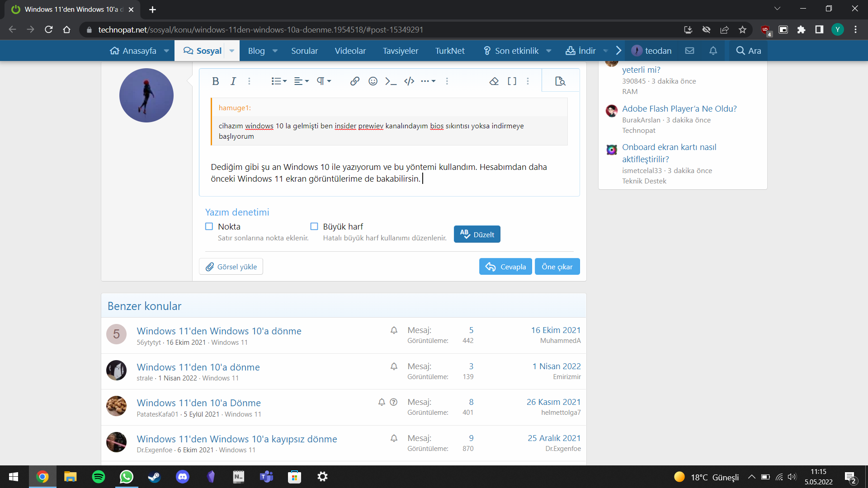This screenshot has width=868, height=488.
Task: Insert a link using chain icon
Action: click(355, 81)
